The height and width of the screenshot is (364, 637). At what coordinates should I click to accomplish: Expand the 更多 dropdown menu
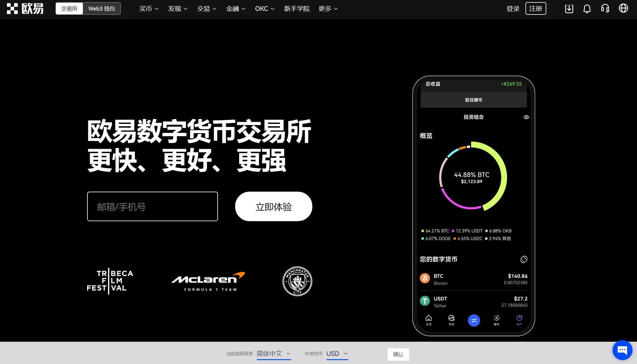pyautogui.click(x=328, y=9)
